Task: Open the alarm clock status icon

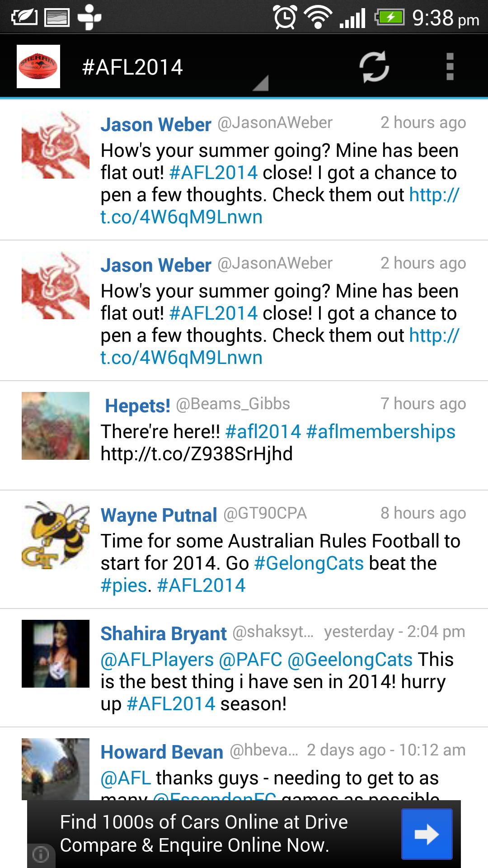Action: 285,17
